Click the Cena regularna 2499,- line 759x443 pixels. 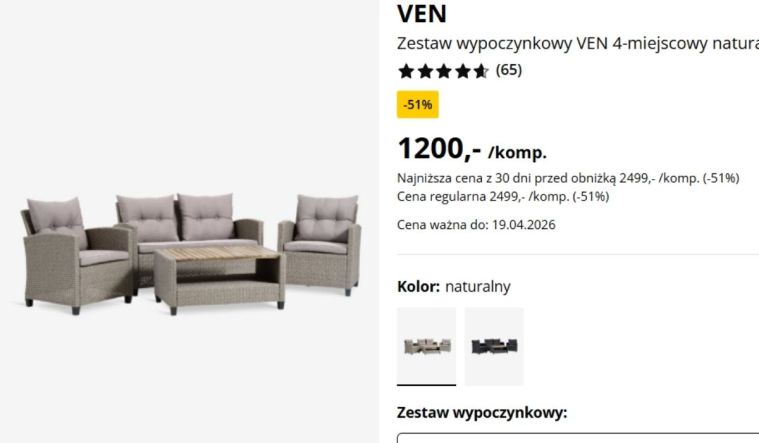tap(503, 197)
